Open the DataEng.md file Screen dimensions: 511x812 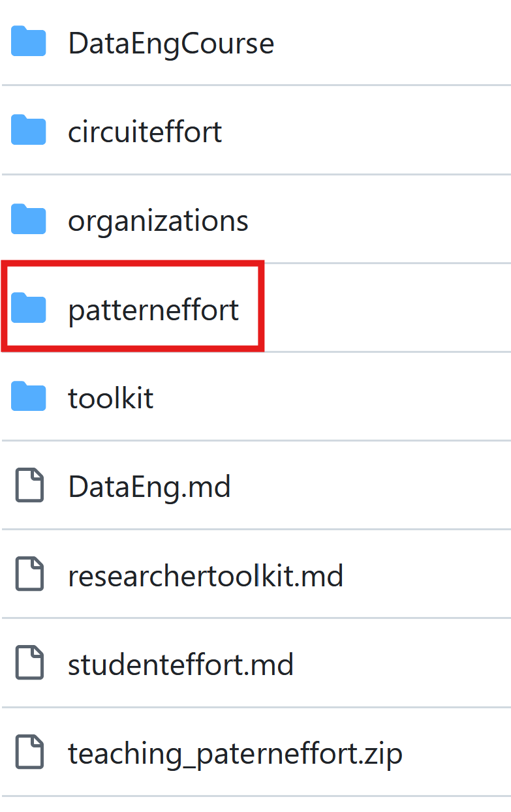coord(149,485)
